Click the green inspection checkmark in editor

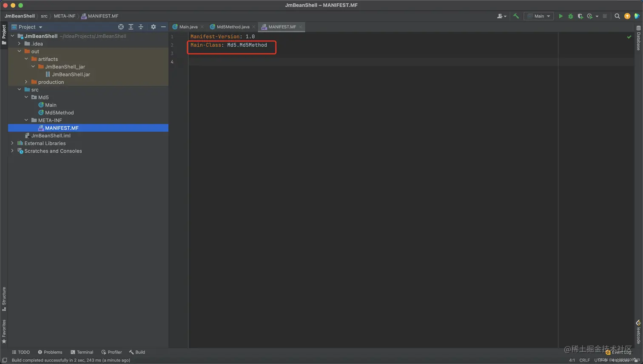click(x=629, y=37)
